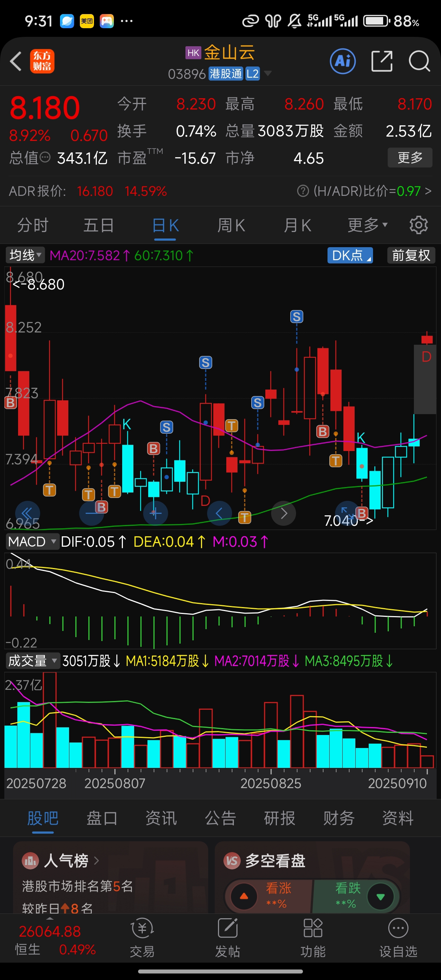Image resolution: width=441 pixels, height=980 pixels.
Task: Tap the 20250825 date label
Action: click(270, 783)
